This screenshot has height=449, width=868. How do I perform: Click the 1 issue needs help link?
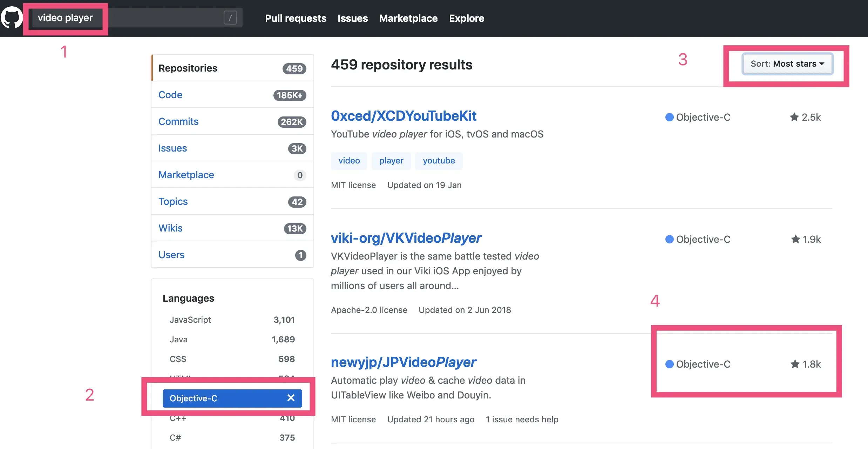tap(522, 419)
